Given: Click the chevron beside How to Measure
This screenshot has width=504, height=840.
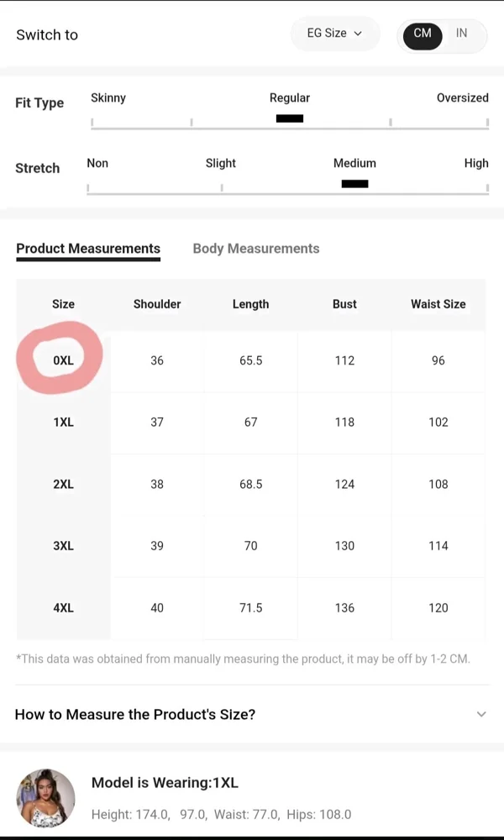Looking at the screenshot, I should coord(481,714).
